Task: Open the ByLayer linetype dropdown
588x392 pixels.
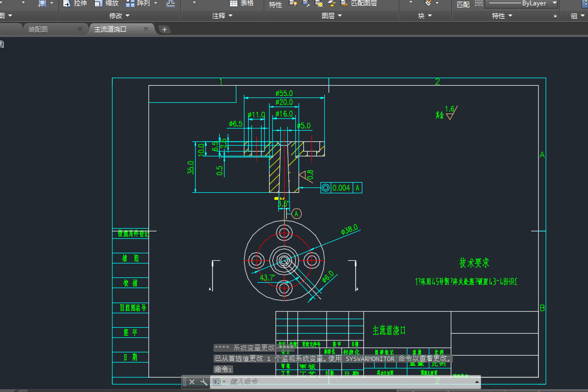Action: (554, 3)
